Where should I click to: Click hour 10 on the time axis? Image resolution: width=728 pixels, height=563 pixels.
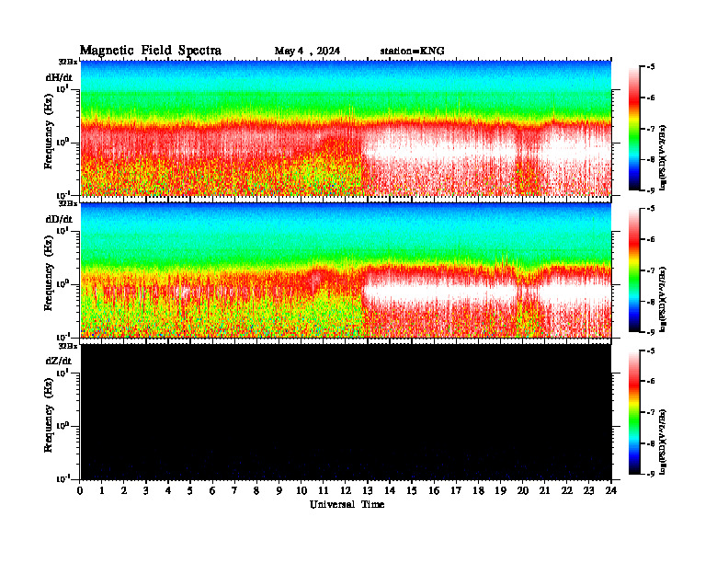[x=301, y=491]
